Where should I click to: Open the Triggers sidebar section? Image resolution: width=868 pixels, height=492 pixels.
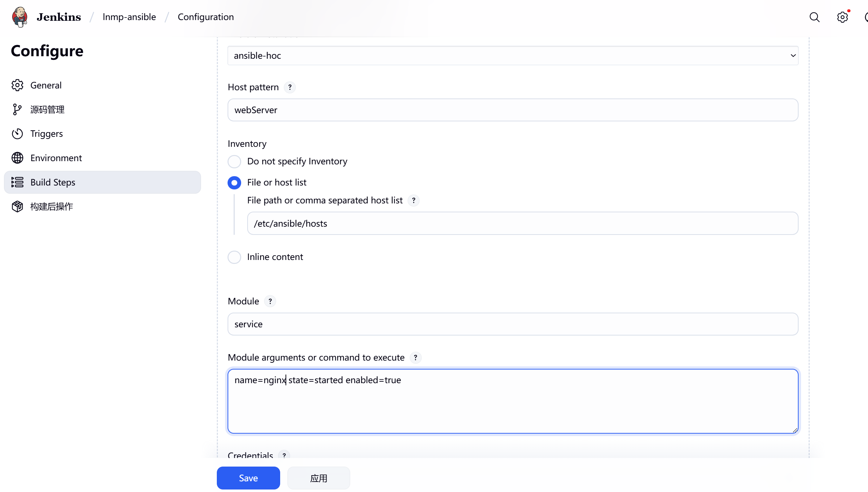coord(47,134)
